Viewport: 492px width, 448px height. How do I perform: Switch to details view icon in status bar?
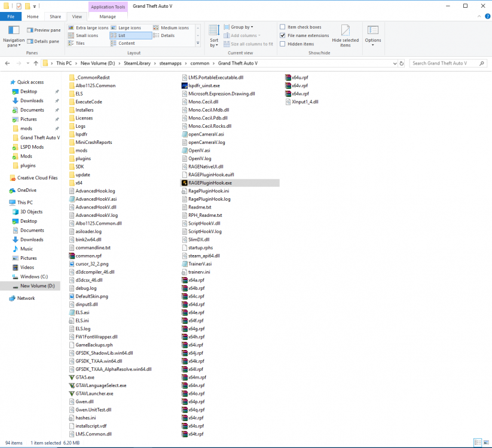pyautogui.click(x=478, y=443)
